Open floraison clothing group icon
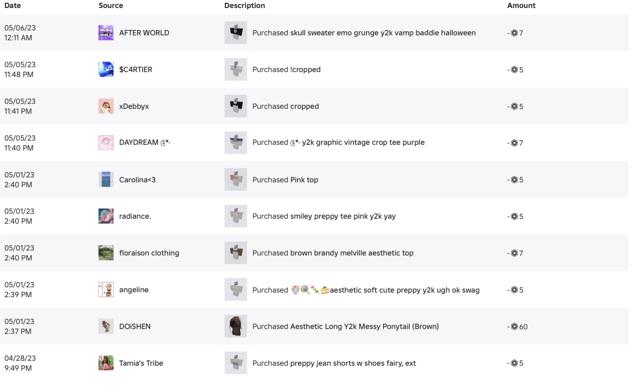640x387 pixels. [106, 253]
